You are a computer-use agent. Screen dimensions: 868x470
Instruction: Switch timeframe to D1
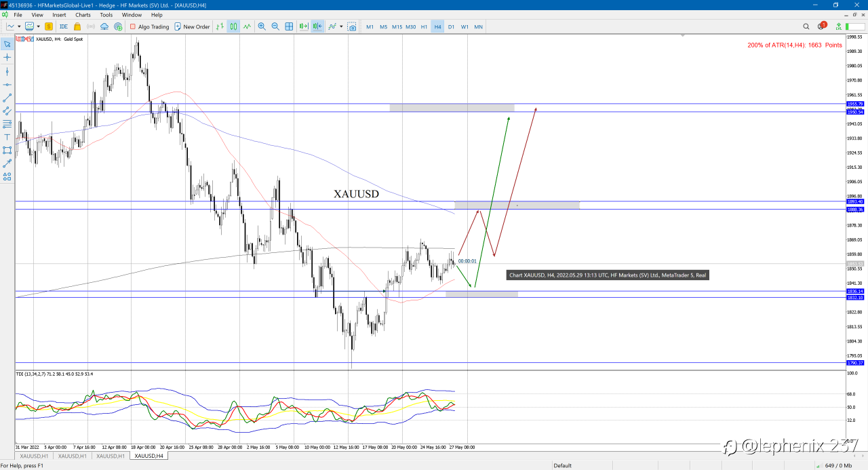point(451,26)
